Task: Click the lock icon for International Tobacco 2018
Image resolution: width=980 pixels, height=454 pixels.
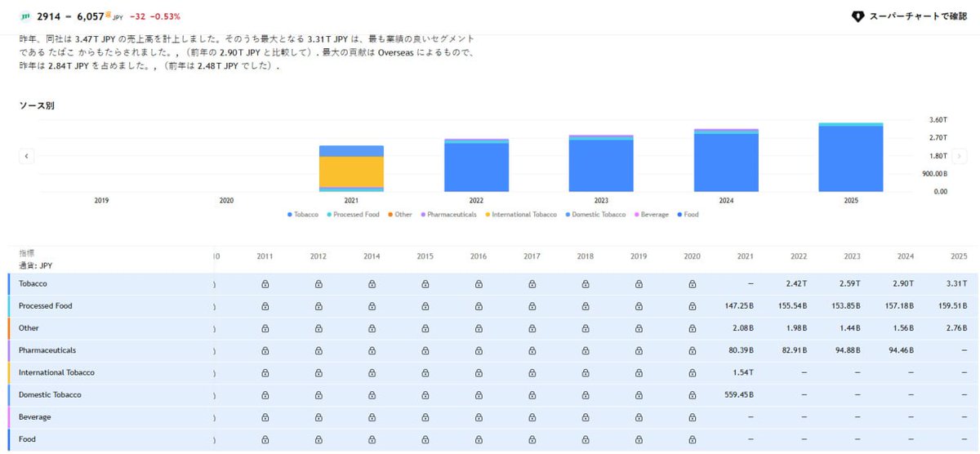Action: (x=586, y=373)
